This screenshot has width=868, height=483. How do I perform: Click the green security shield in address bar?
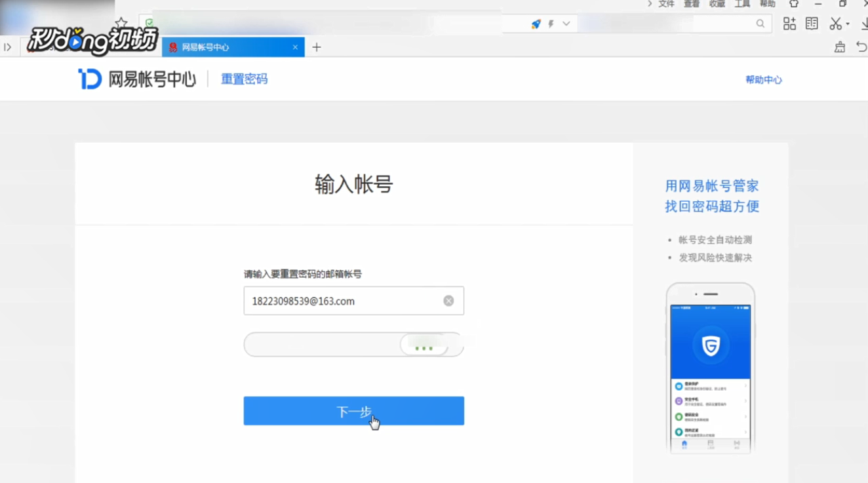click(149, 24)
